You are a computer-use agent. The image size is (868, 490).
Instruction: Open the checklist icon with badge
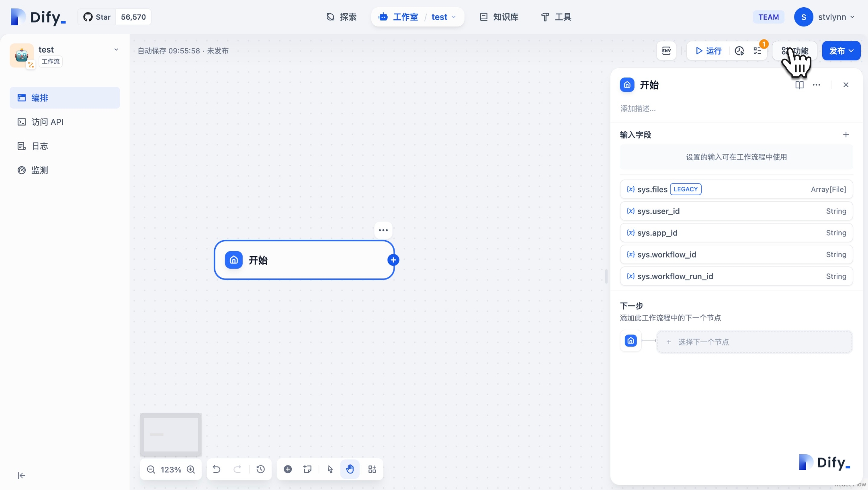(757, 51)
